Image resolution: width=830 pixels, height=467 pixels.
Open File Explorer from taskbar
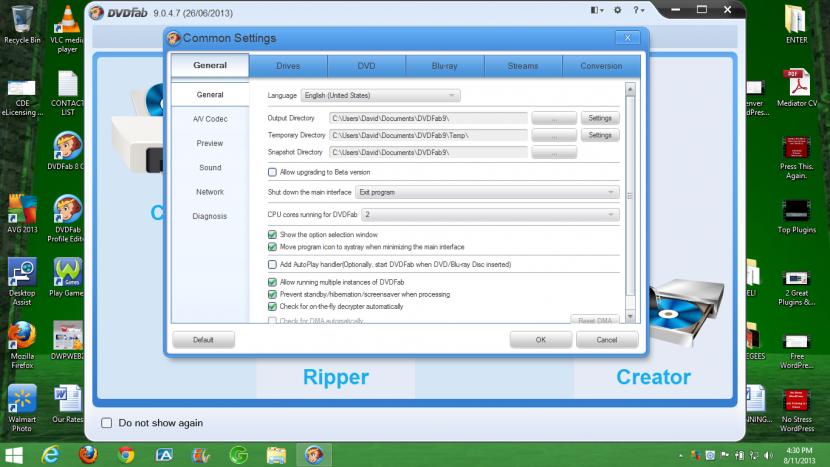(x=276, y=455)
